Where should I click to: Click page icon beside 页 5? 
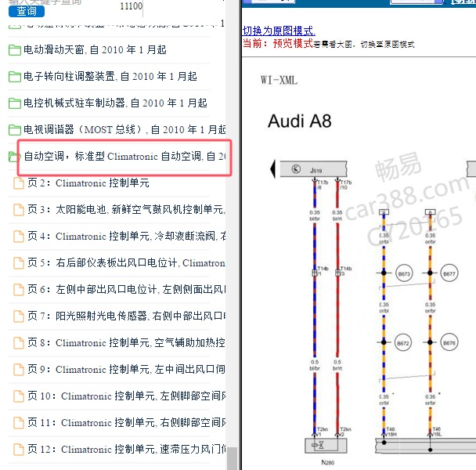(x=19, y=263)
